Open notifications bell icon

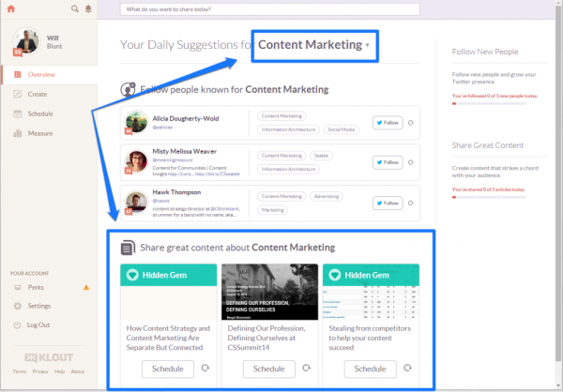[x=88, y=8]
